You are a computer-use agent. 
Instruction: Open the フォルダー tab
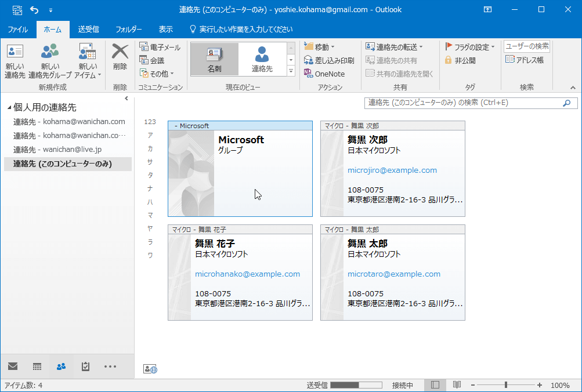pyautogui.click(x=128, y=30)
